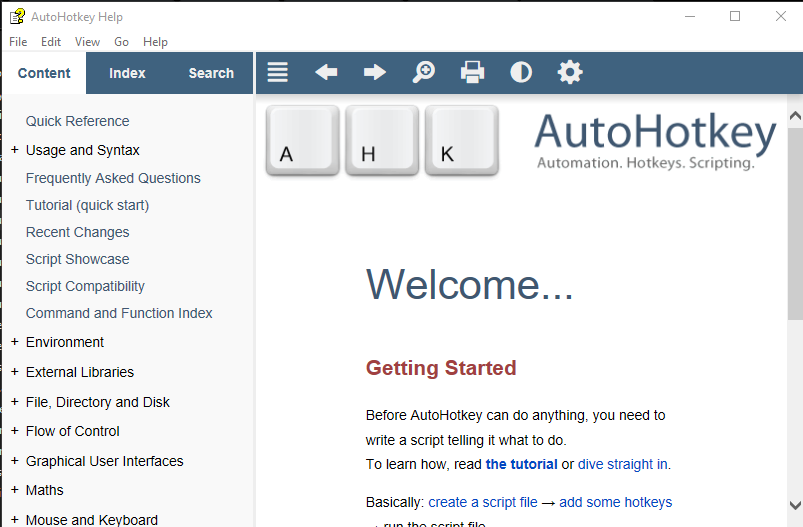Click the K keycap logo image
The height and width of the screenshot is (527, 803).
pyautogui.click(x=462, y=140)
